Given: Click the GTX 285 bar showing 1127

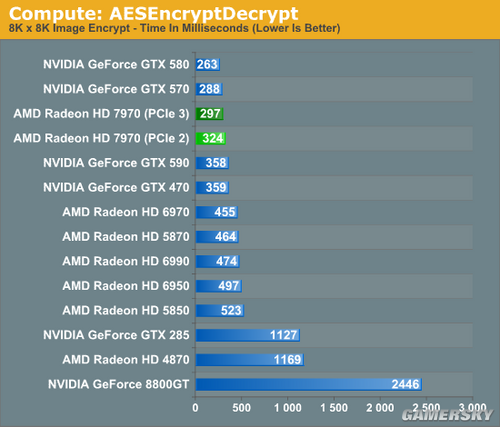Looking at the screenshot, I should (248, 335).
